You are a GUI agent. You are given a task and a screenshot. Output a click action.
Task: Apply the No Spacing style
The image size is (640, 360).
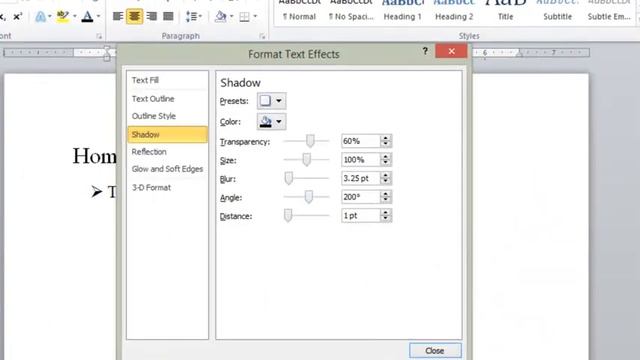pos(351,11)
